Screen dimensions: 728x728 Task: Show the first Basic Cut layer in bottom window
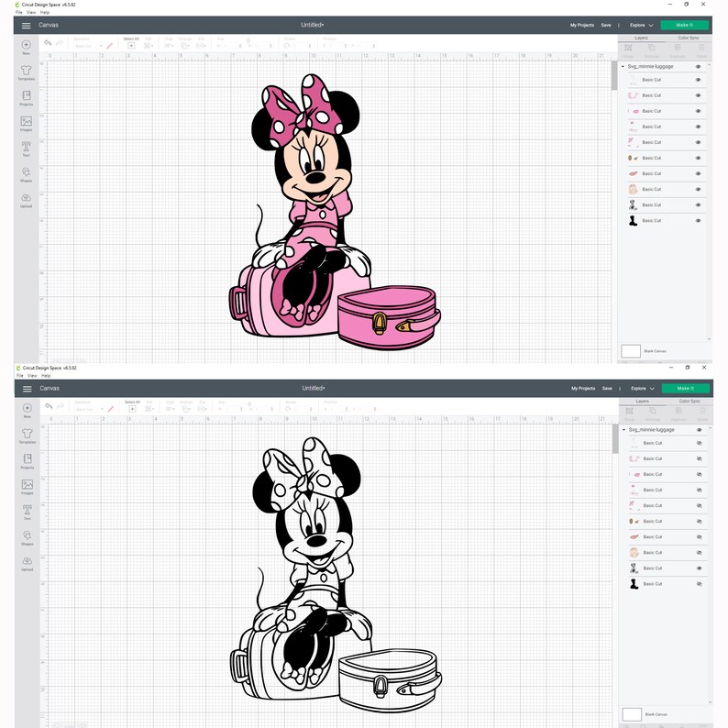pos(699,443)
